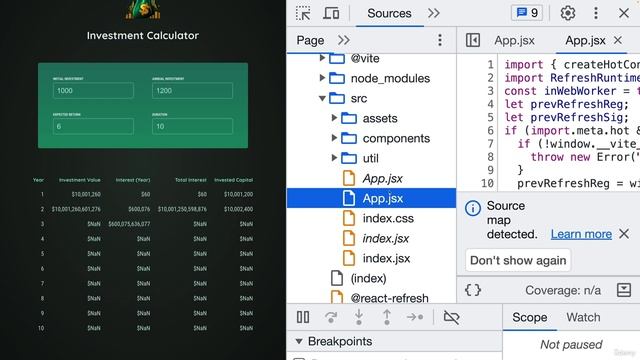Select the node_modules folder

(390, 78)
